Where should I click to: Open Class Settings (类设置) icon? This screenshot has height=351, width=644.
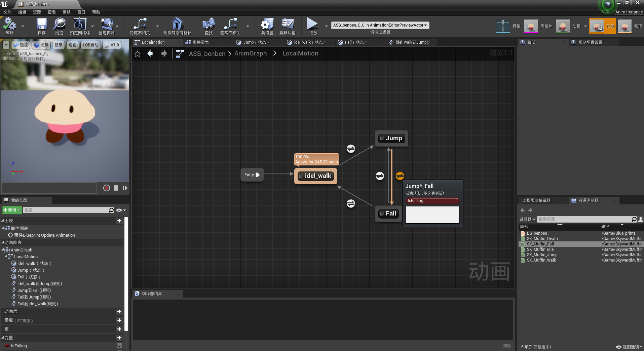tap(267, 26)
